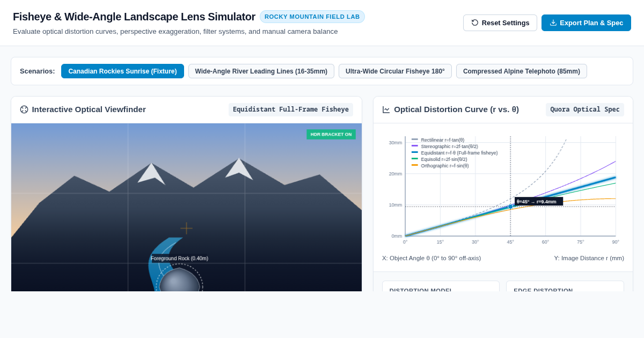Click the Scenarios label
644x338 pixels.
pyautogui.click(x=38, y=71)
